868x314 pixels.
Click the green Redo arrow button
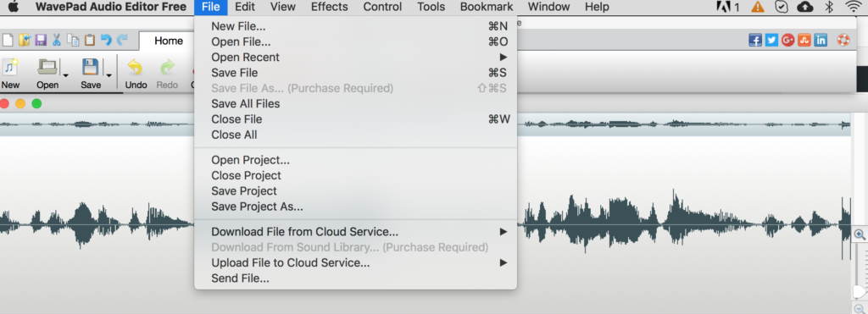point(167,74)
